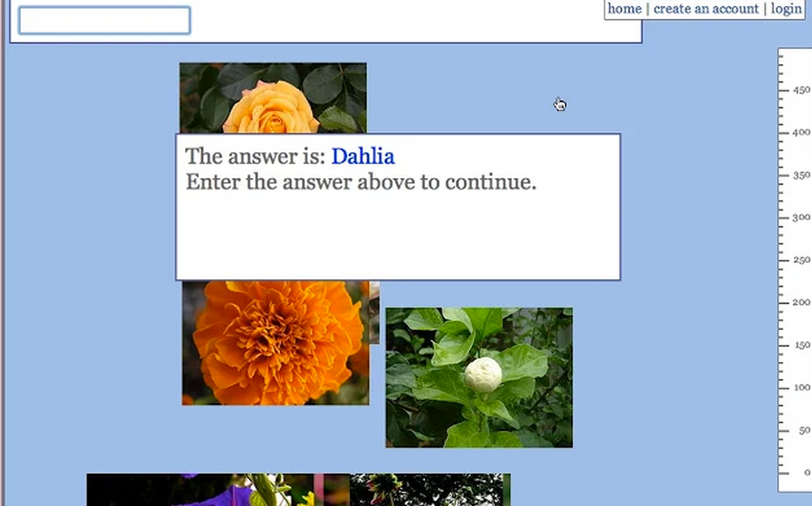Click the home link
Viewport: 812px width, 506px height.
[624, 9]
